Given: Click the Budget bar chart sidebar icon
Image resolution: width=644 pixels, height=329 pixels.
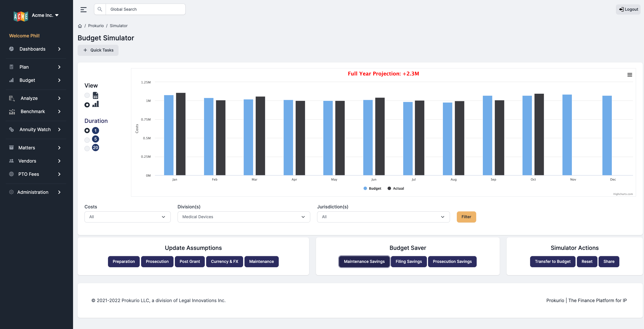Looking at the screenshot, I should point(11,80).
